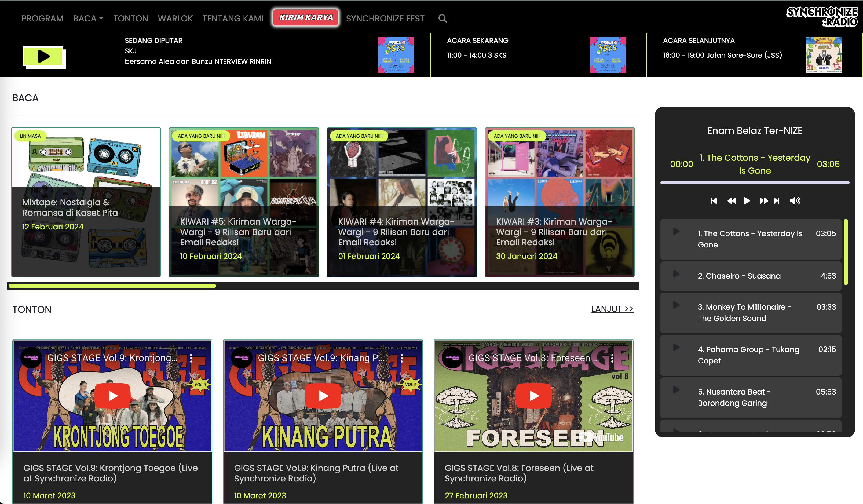Skip to previous track in playlist player

[714, 201]
